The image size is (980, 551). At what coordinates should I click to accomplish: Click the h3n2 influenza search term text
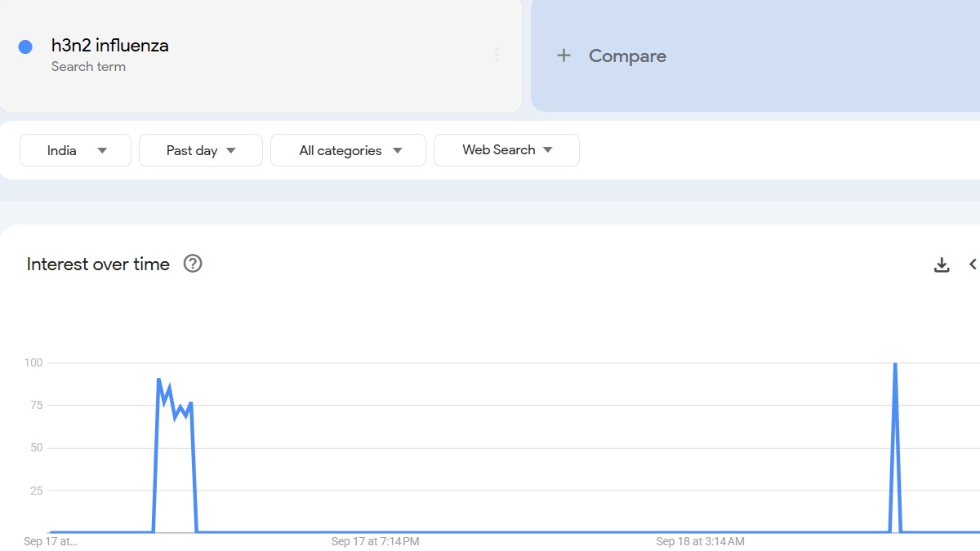110,46
